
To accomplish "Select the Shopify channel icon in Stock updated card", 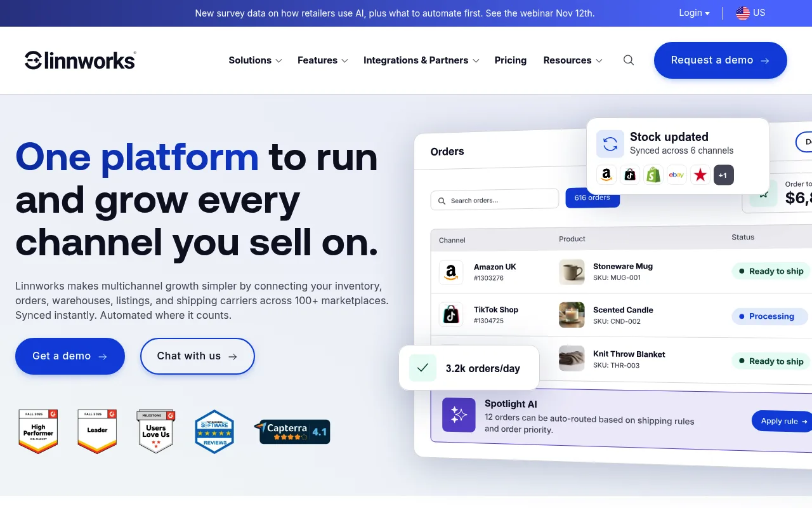I will 653,175.
